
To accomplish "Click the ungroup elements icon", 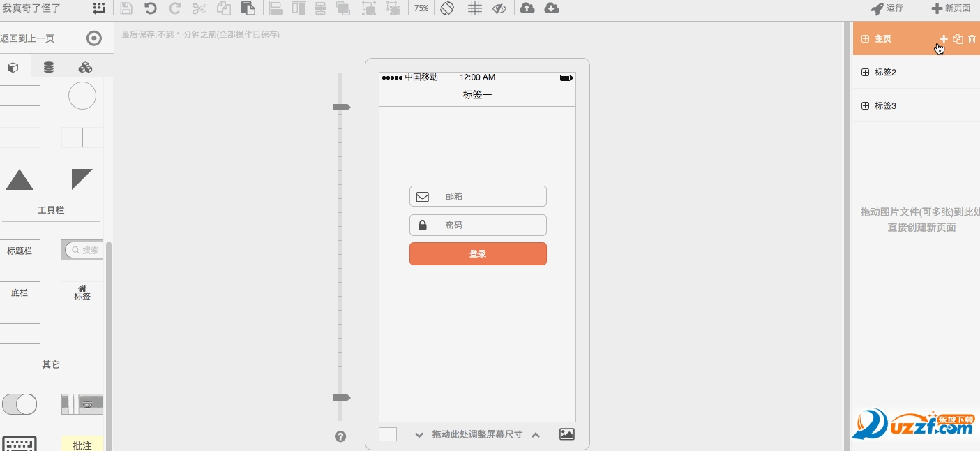I will [x=393, y=8].
